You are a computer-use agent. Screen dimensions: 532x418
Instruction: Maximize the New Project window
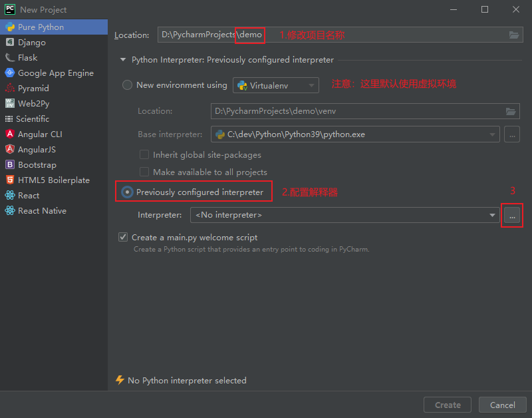point(485,9)
